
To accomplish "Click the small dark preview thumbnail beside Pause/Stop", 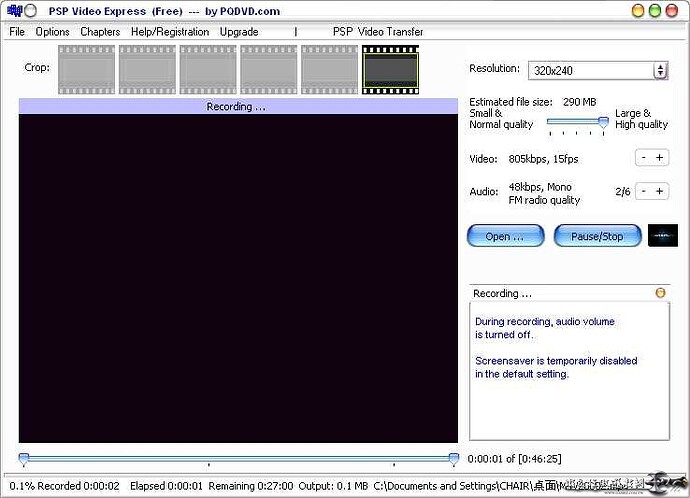I will (663, 235).
